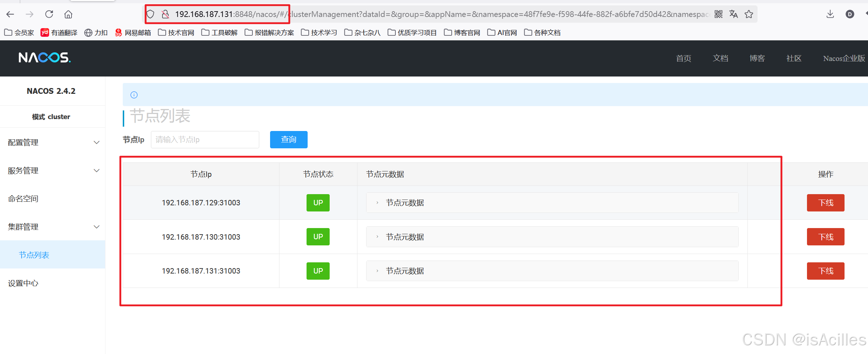
Task: Open the profile D avatar icon
Action: [x=850, y=14]
